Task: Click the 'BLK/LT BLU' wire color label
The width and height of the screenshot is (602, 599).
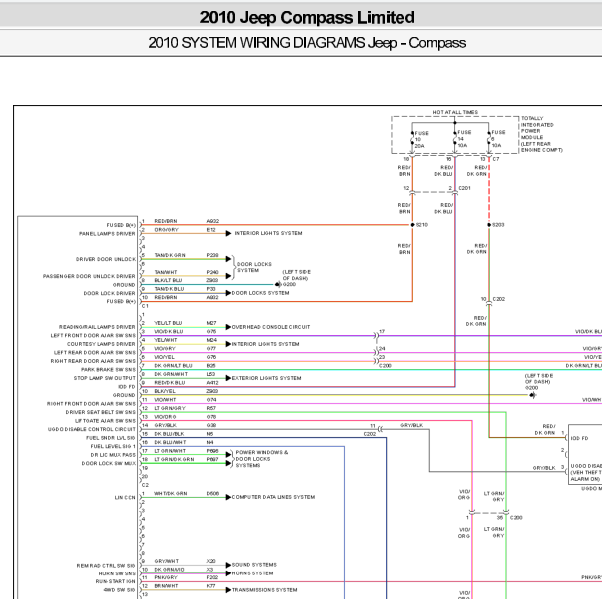Action: point(168,280)
